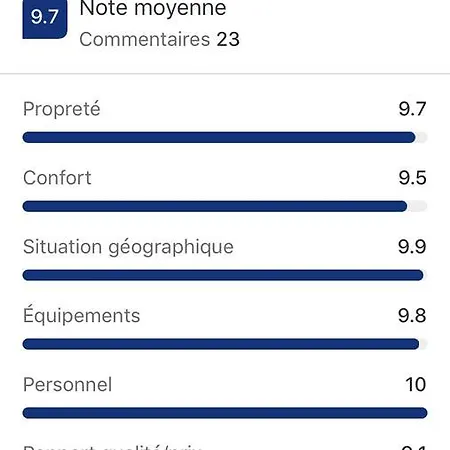Click the partially visible Rapport qualité/prix label
This screenshot has height=450, width=450.
pyautogui.click(x=112, y=447)
